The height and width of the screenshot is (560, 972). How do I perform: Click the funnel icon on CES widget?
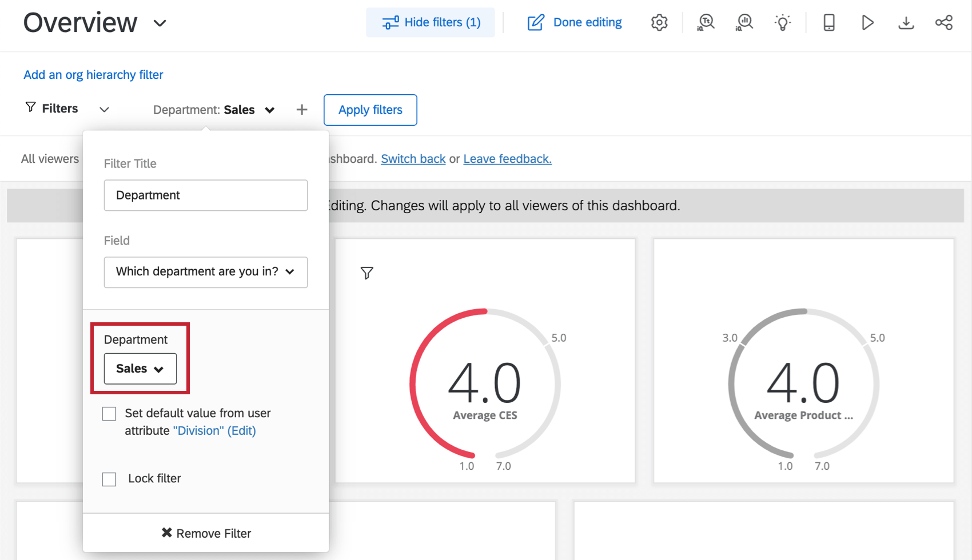pyautogui.click(x=367, y=273)
